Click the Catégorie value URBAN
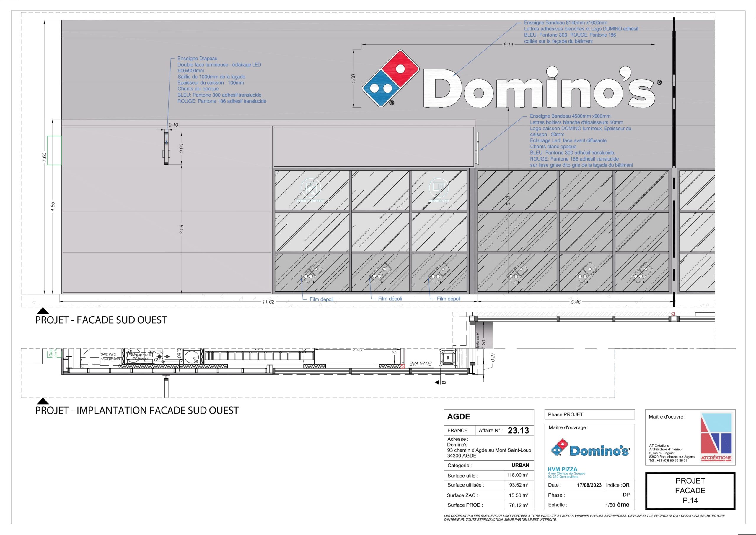Viewport: 756px width, 535px height. click(520, 466)
